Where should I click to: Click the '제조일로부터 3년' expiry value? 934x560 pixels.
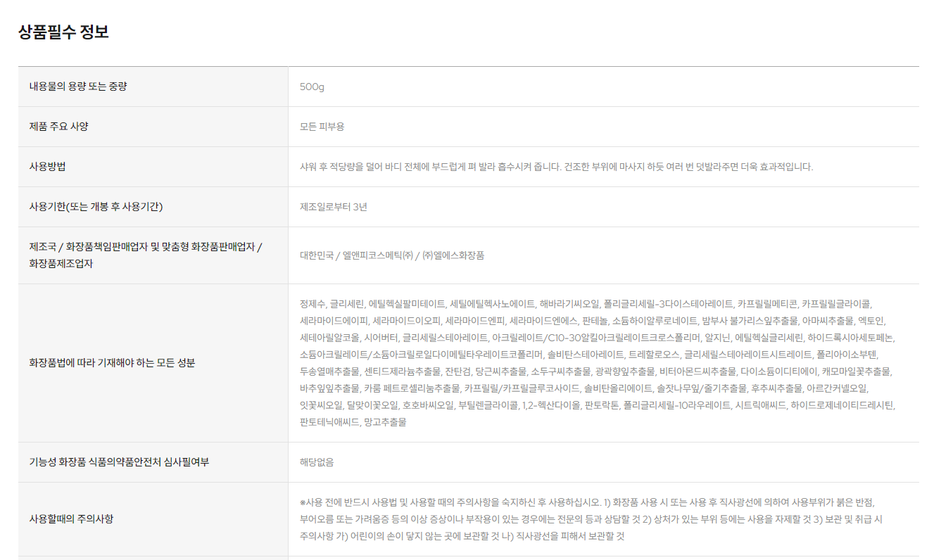tap(334, 207)
